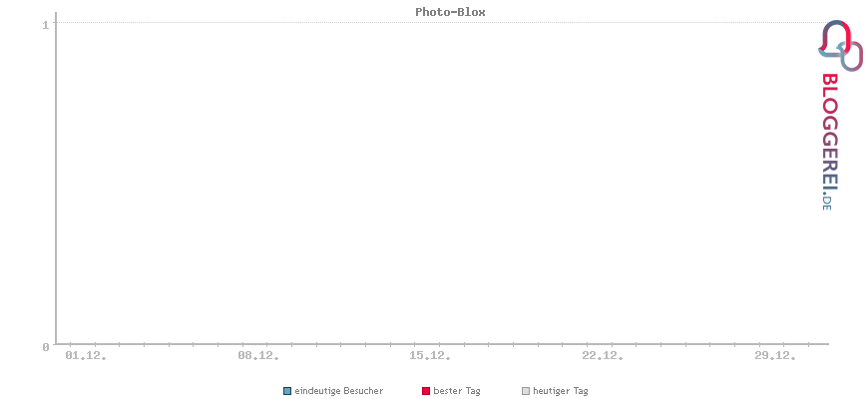Click the small '.DE' logo suffix

click(x=828, y=200)
